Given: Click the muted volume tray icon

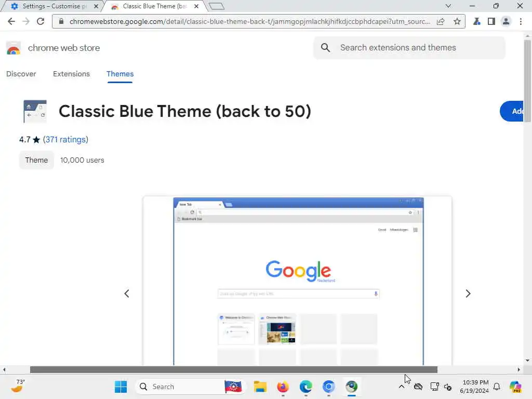Looking at the screenshot, I should click(448, 387).
